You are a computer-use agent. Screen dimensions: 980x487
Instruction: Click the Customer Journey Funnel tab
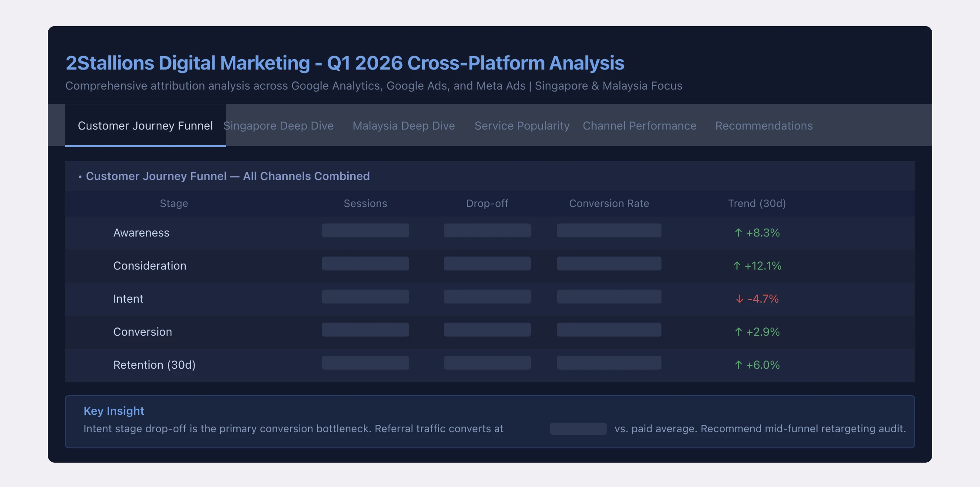145,126
